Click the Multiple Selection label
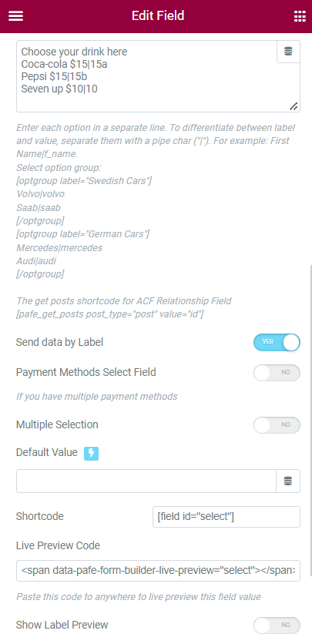Screen dimensions: 312x644 57,424
